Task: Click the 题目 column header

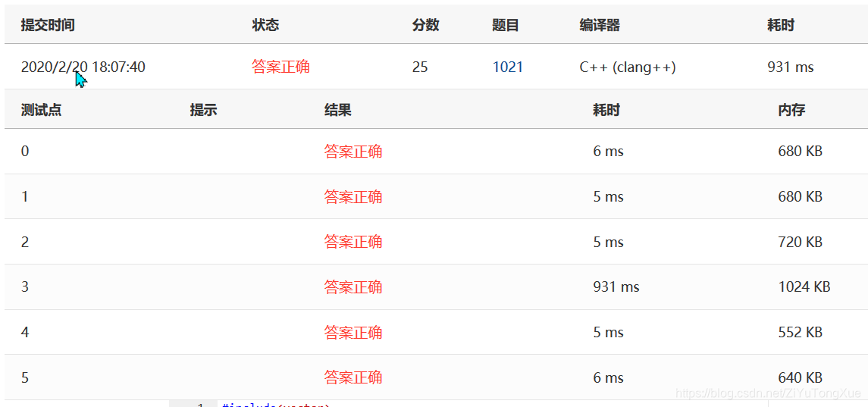Action: click(x=506, y=25)
